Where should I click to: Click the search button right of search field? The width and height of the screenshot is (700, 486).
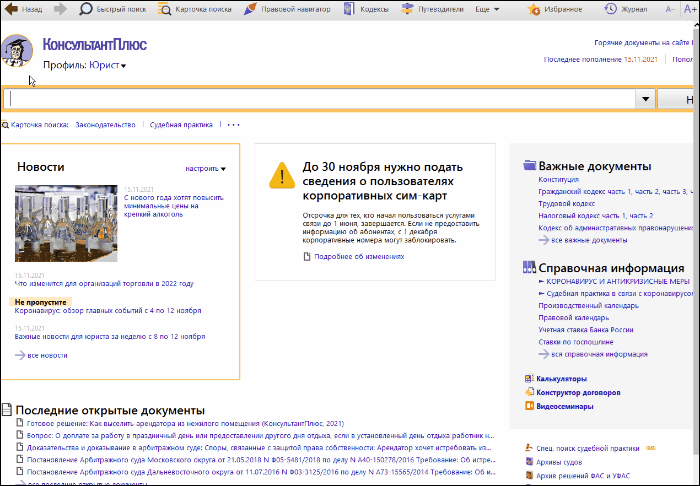pos(675,99)
